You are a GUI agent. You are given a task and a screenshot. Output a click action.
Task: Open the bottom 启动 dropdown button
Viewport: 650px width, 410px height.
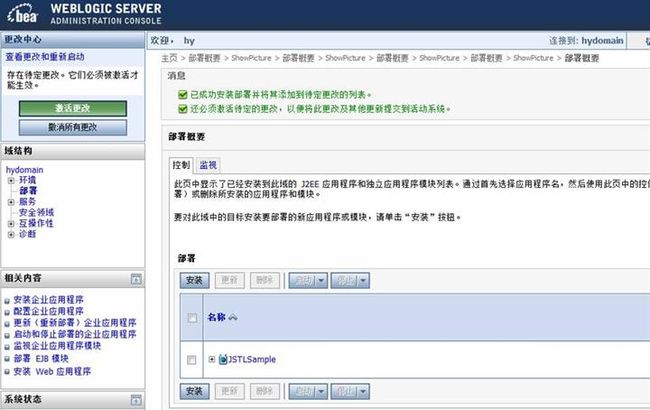[308, 391]
